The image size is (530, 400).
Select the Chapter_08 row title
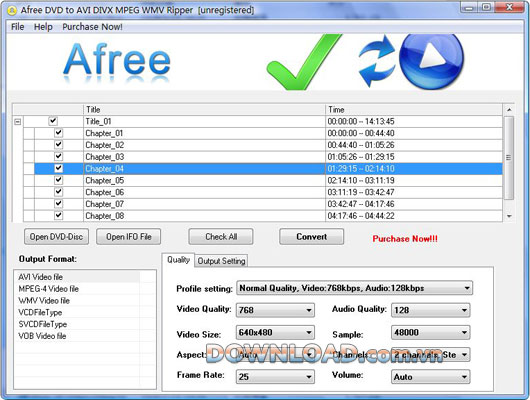pyautogui.click(x=105, y=216)
